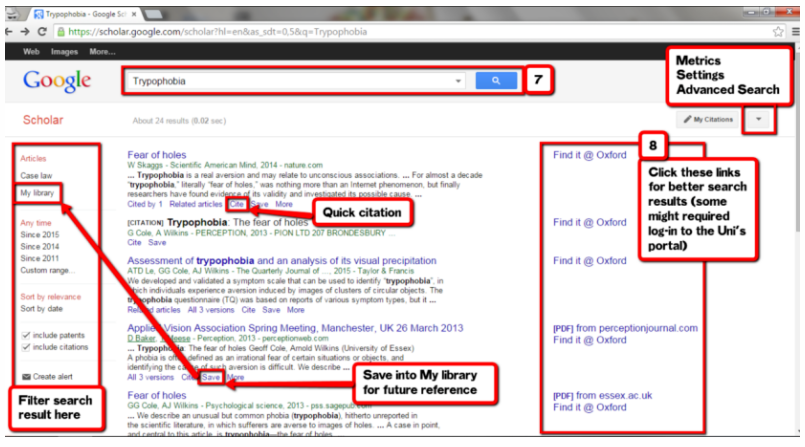Click the Scholar heading text
This screenshot has height=447, width=805.
coord(43,120)
